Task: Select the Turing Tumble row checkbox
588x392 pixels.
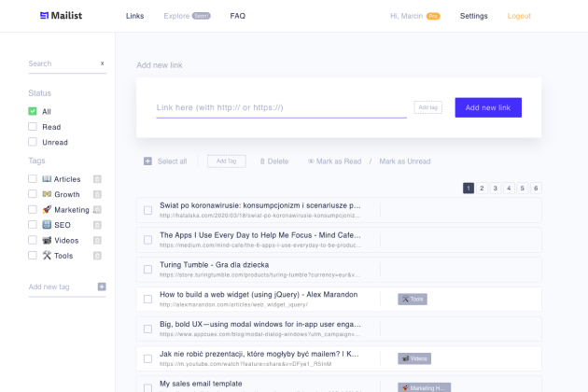Action: (148, 270)
